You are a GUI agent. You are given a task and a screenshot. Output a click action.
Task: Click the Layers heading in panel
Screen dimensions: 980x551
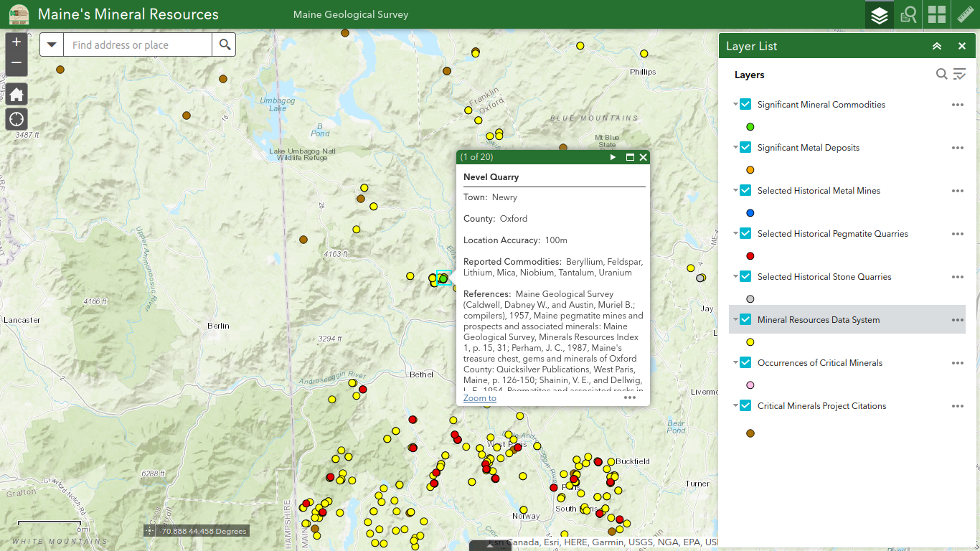click(750, 75)
